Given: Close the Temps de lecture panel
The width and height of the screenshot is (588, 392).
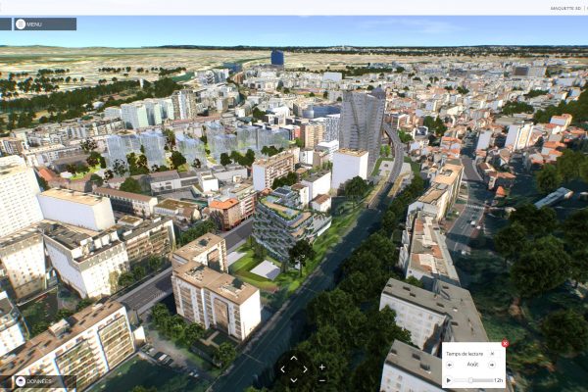Looking at the screenshot, I should pos(505,343).
